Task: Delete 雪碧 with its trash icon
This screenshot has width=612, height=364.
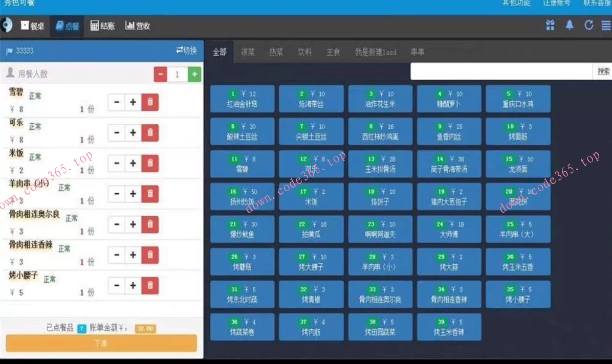Action: coord(149,102)
